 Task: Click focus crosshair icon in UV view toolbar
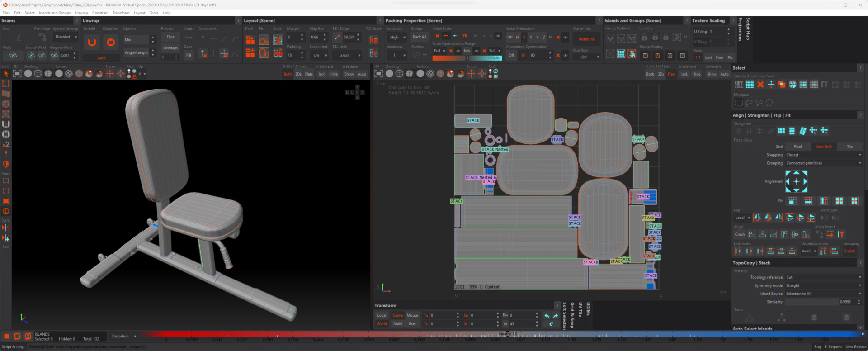[x=471, y=73]
